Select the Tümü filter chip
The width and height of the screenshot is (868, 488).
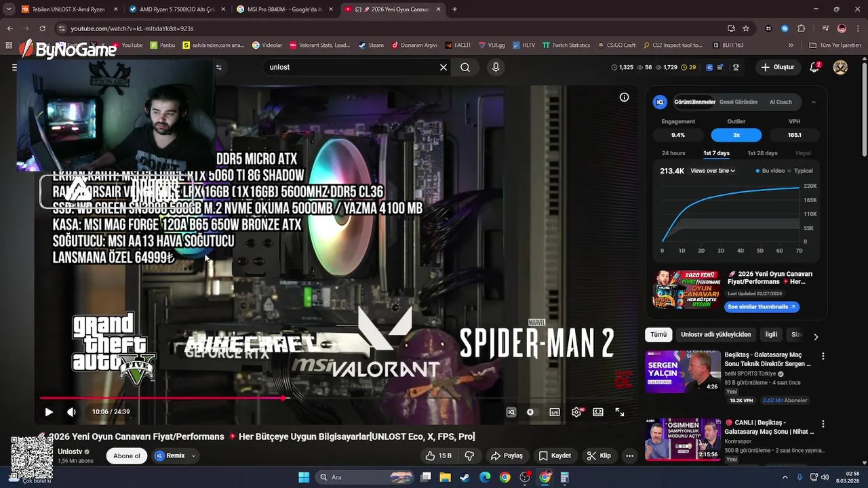coord(658,335)
